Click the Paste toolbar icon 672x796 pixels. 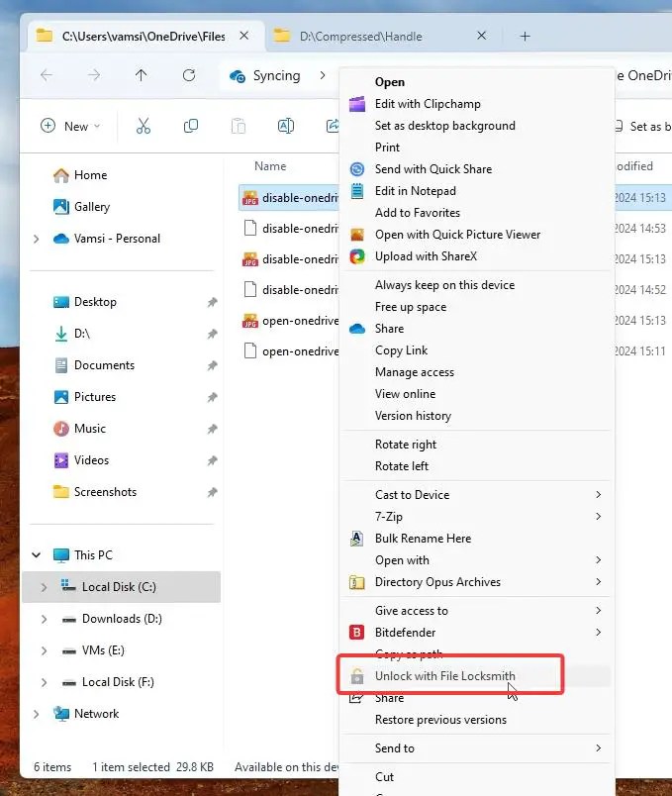click(x=239, y=126)
